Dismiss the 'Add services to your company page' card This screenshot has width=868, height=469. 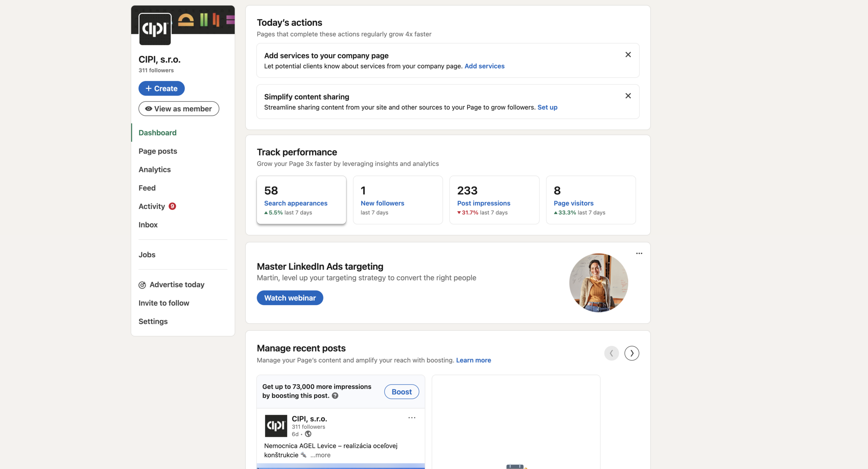coord(628,55)
